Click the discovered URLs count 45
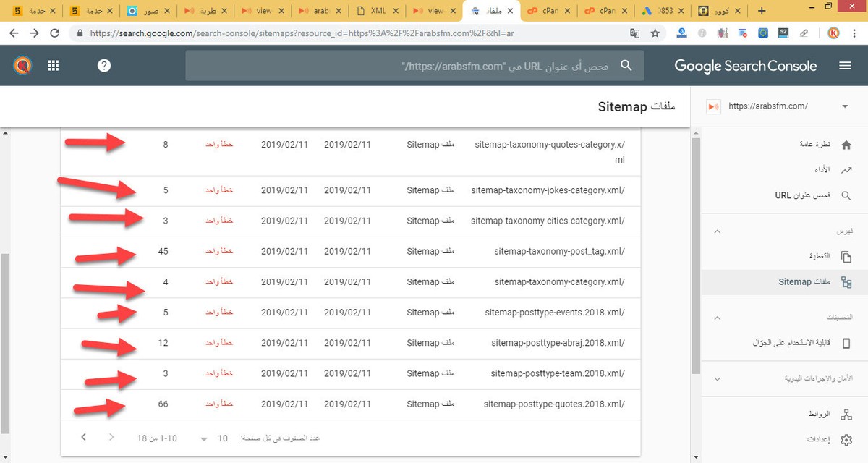Screen dimensions: 868x463 (163, 252)
